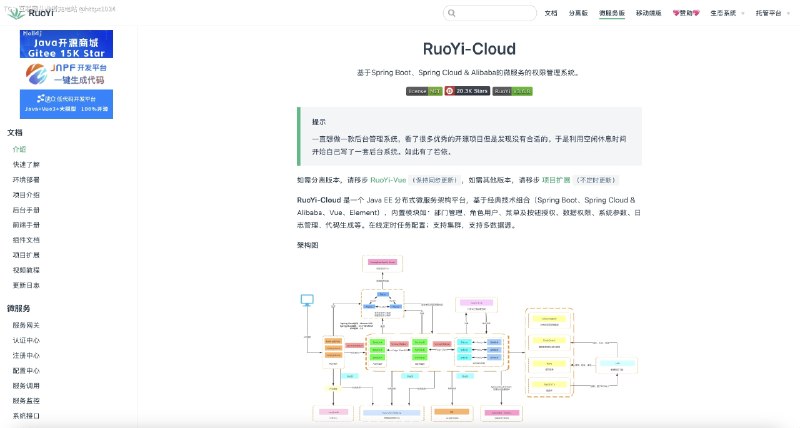Image resolution: width=800 pixels, height=428 pixels.
Task: Open 认证中心 under 微服务
Action: tap(26, 340)
